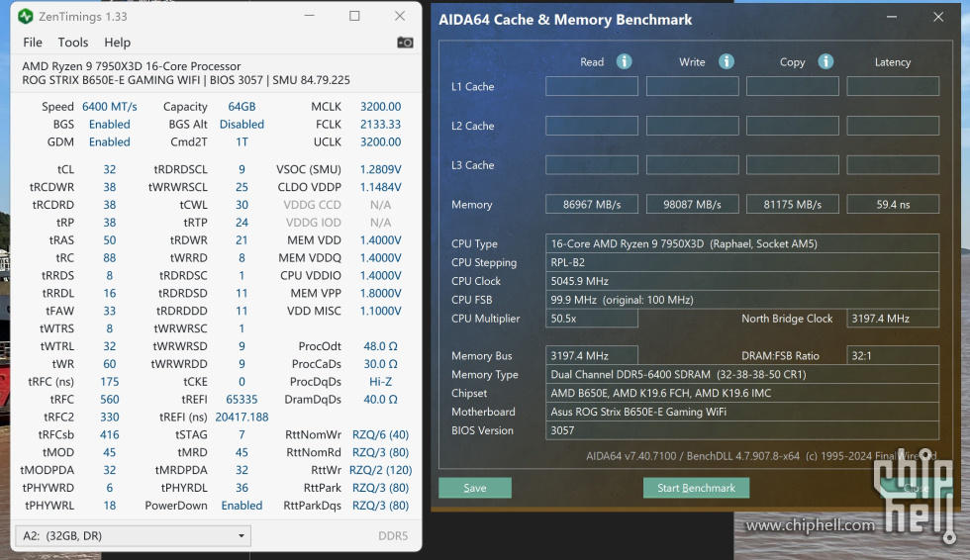Close the ZenTimings window

pyautogui.click(x=400, y=16)
